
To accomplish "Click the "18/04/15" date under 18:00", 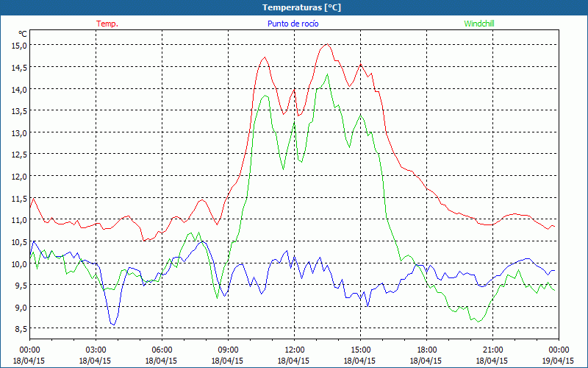I will coord(426,361).
